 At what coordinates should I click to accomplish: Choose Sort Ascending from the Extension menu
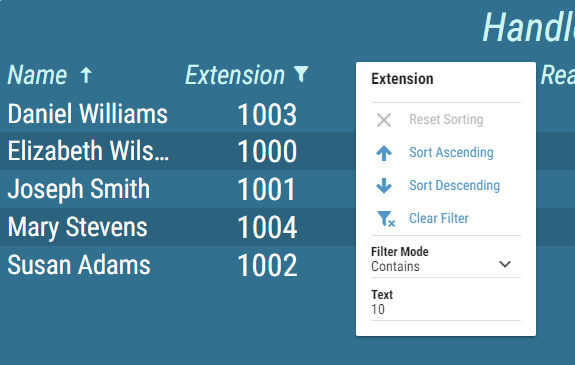[x=446, y=153]
